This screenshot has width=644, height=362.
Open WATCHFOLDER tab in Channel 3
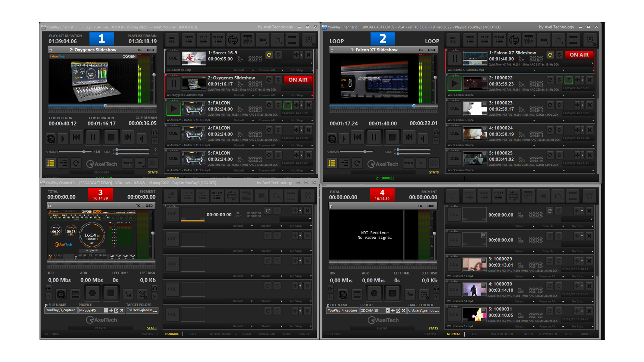[x=220, y=334]
